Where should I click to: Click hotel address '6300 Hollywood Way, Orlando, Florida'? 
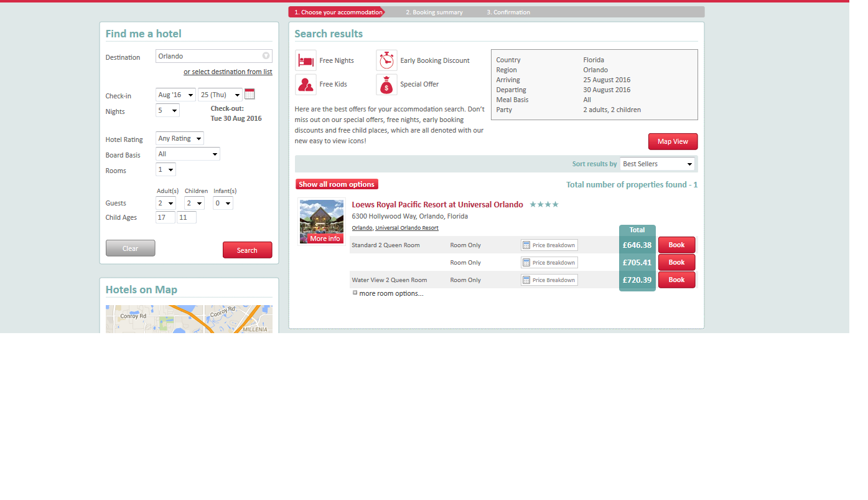tap(410, 216)
